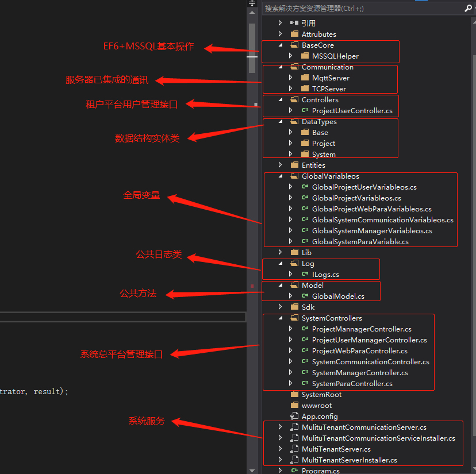Image resolution: width=476 pixels, height=474 pixels.
Task: Click the C# icon beside GlobalModel.cs
Action: 305,296
